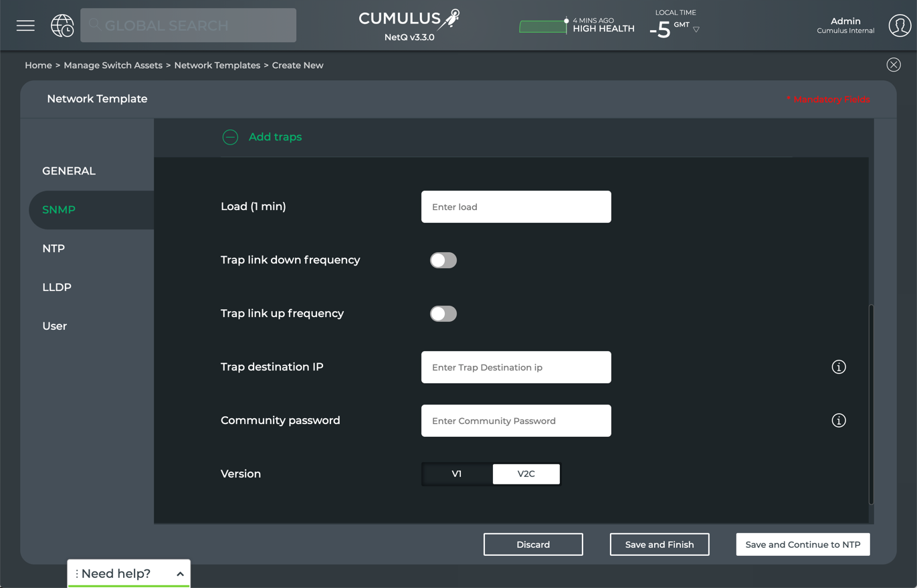The width and height of the screenshot is (917, 588).
Task: Switch to the NTP tab
Action: pyautogui.click(x=54, y=249)
